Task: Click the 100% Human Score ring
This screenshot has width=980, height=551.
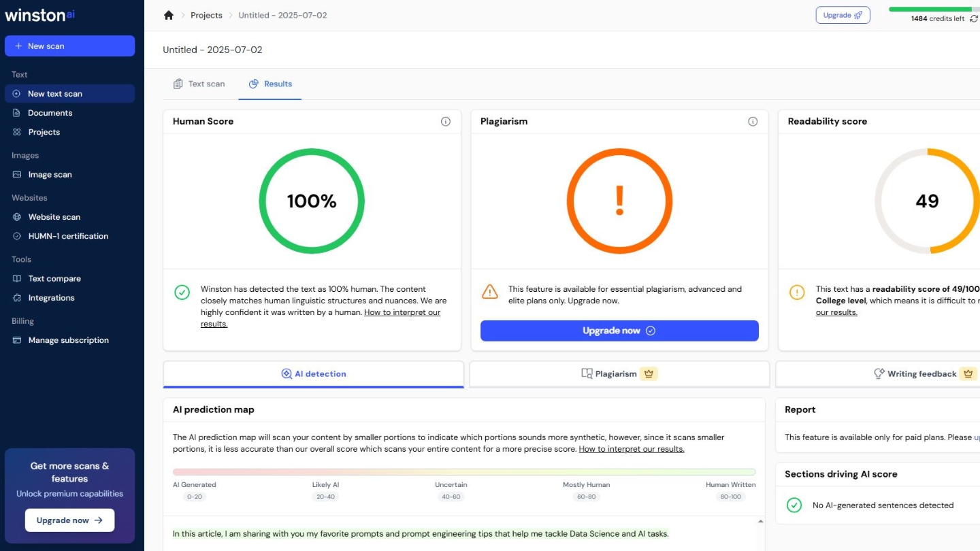Action: (312, 201)
